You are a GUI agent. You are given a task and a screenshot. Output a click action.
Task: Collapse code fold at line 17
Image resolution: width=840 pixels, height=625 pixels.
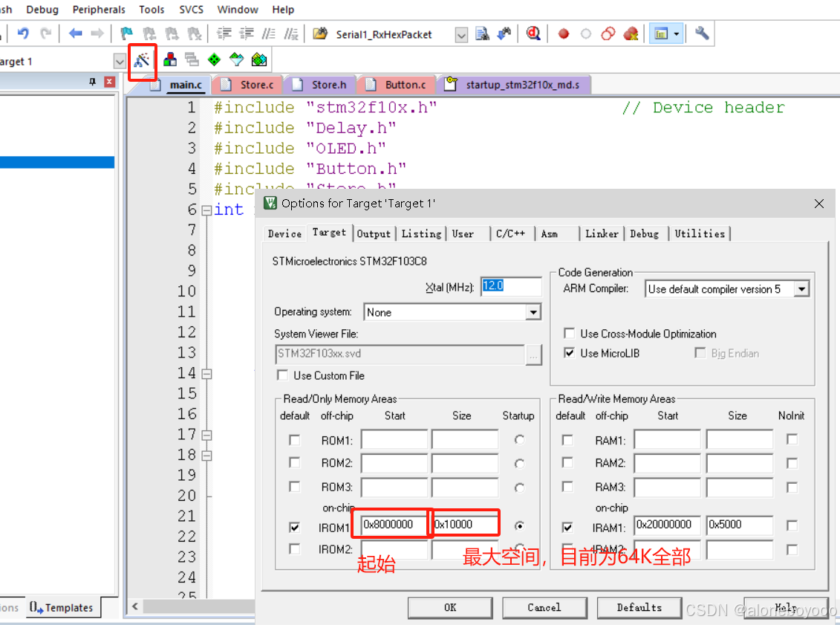click(x=206, y=435)
